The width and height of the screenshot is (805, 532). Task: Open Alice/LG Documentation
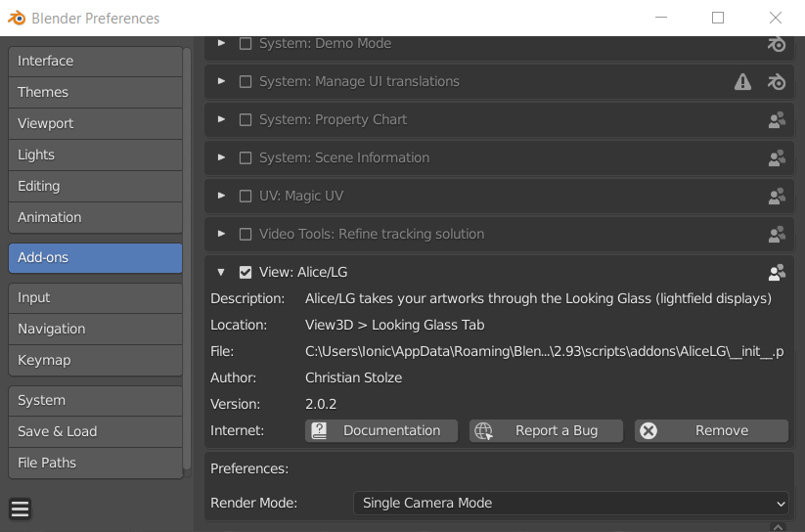pyautogui.click(x=380, y=430)
